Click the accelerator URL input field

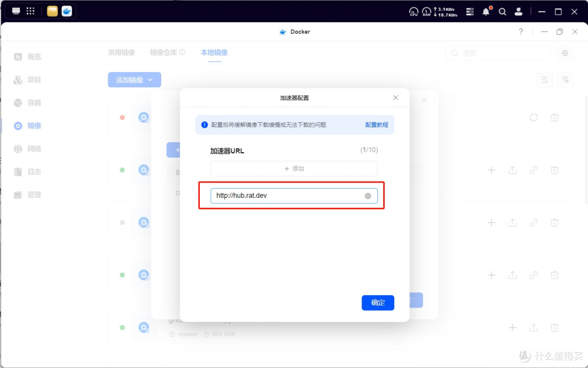(x=294, y=196)
